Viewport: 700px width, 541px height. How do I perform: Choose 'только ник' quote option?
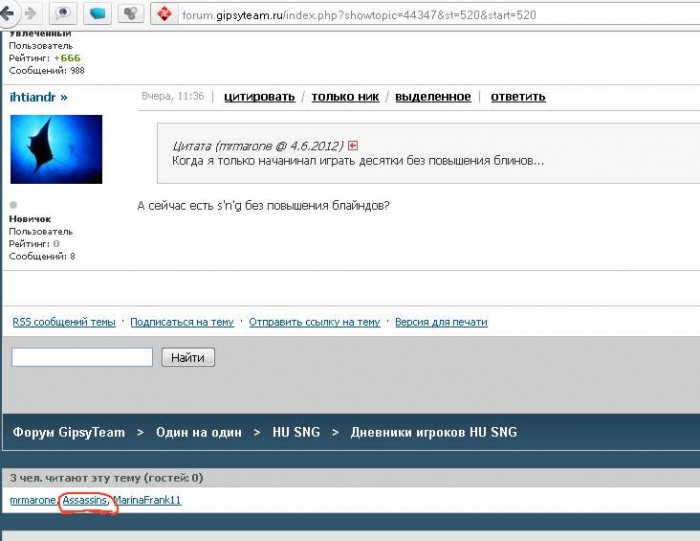tap(345, 97)
